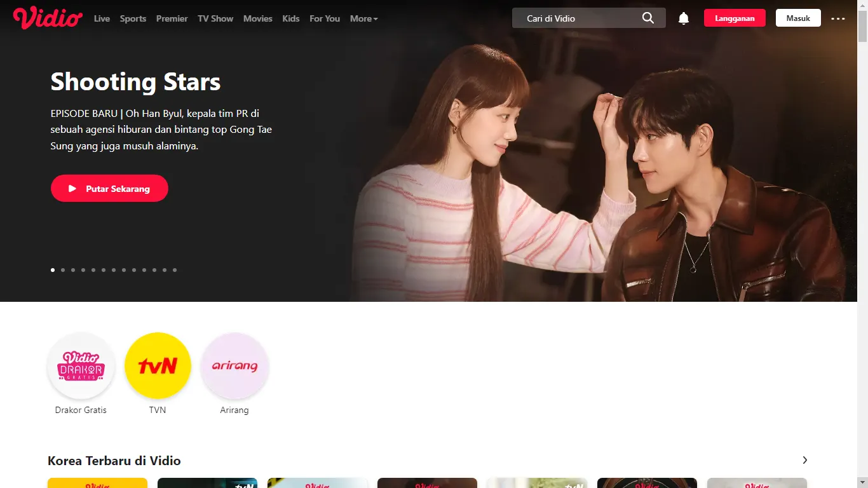
Task: Open the Premier menu item
Action: point(172,18)
